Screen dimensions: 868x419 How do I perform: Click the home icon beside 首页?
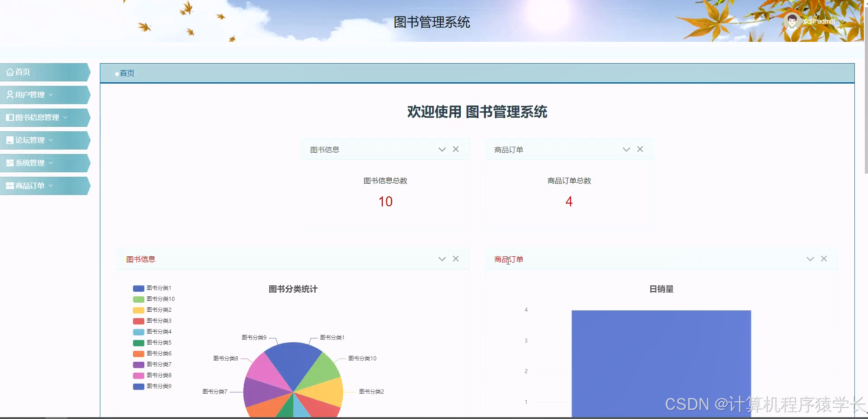tap(10, 72)
